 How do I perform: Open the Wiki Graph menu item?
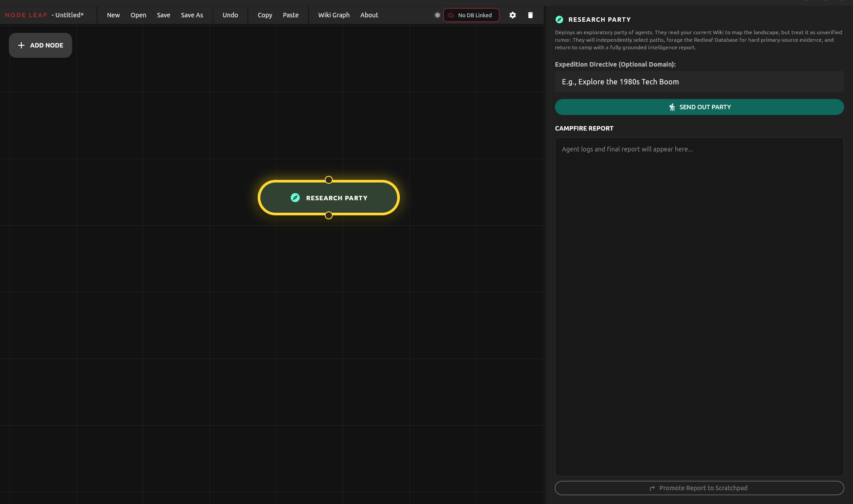point(334,15)
